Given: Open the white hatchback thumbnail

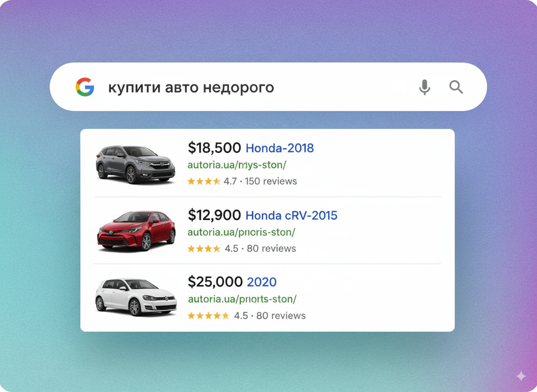Looking at the screenshot, I should [x=136, y=297].
